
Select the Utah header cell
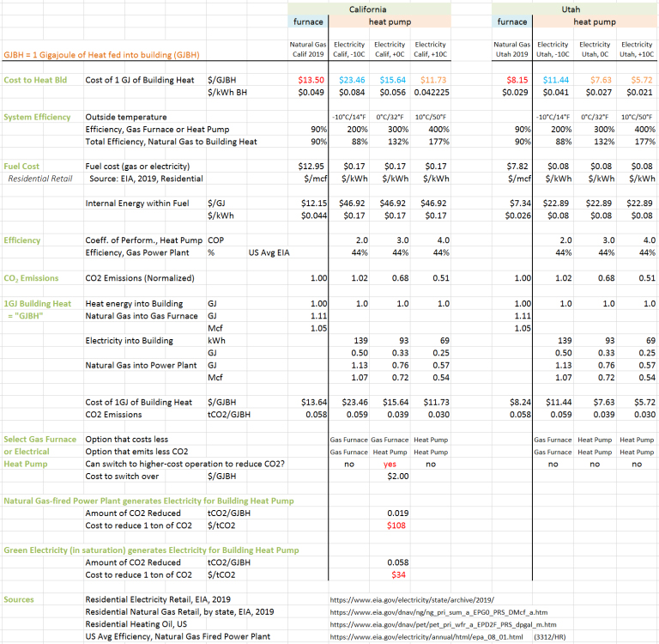[571, 7]
